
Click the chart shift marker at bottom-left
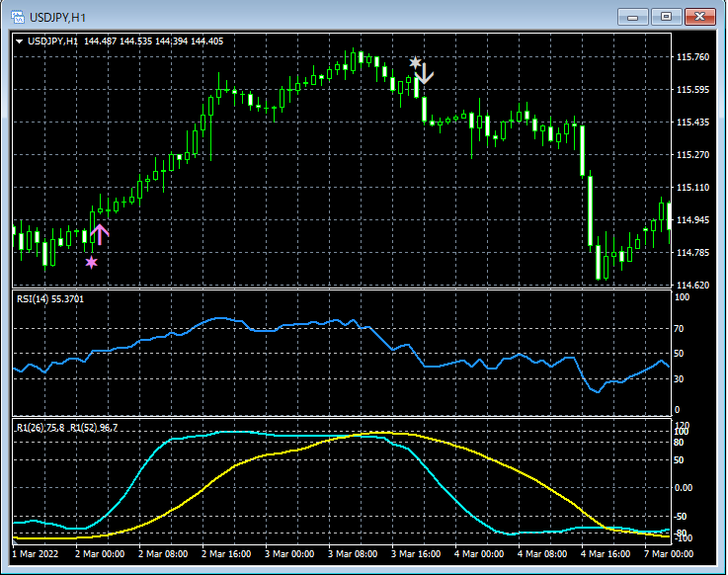click(16, 540)
